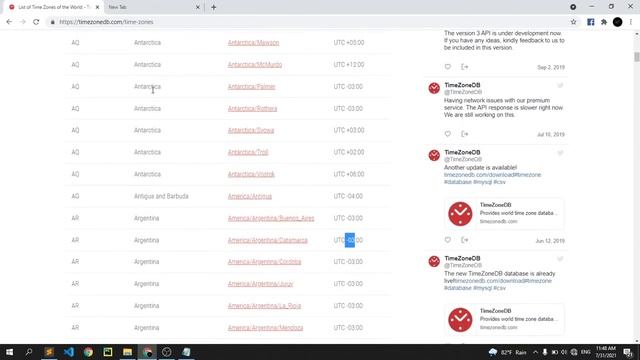Click 'UTC +06:00' offset for Vostok

pyautogui.click(x=349, y=174)
